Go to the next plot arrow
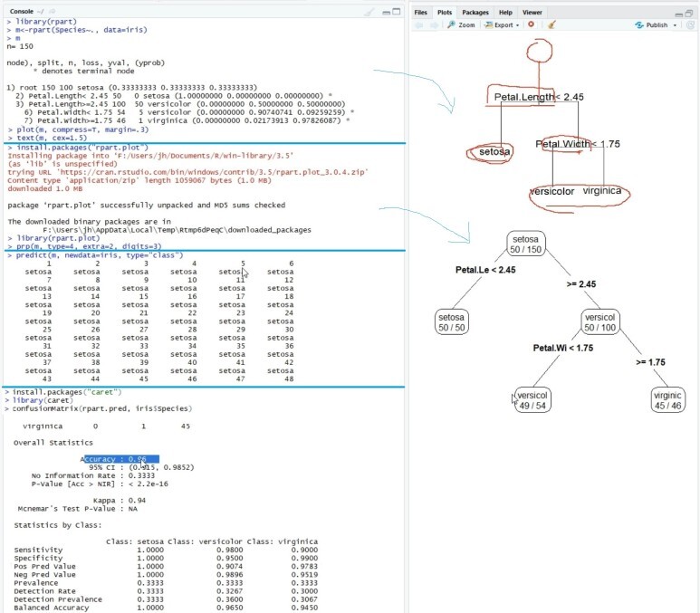The height and width of the screenshot is (613, 700). click(434, 25)
